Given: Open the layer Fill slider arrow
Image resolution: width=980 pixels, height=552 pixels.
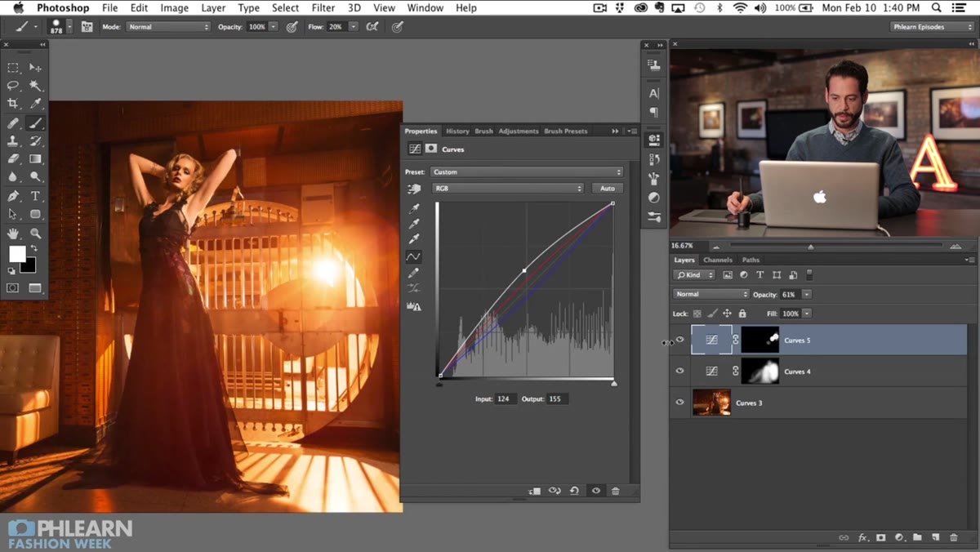Looking at the screenshot, I should pos(807,314).
